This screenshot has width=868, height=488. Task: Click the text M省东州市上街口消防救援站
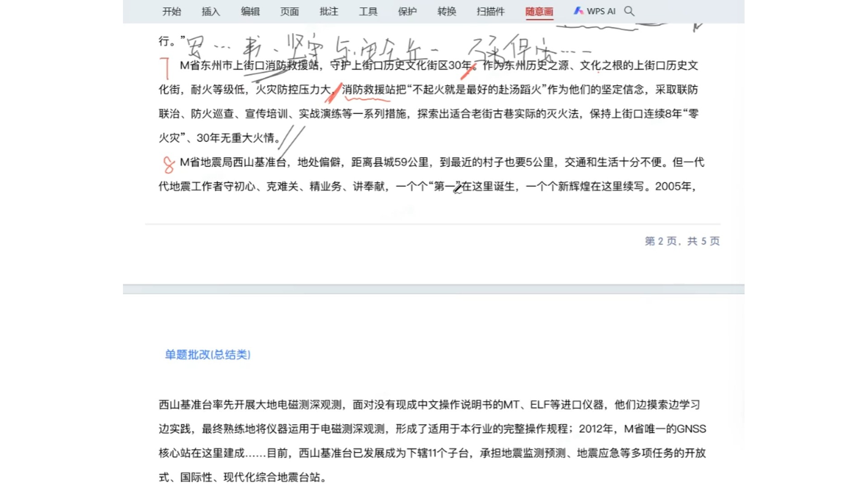pyautogui.click(x=249, y=66)
